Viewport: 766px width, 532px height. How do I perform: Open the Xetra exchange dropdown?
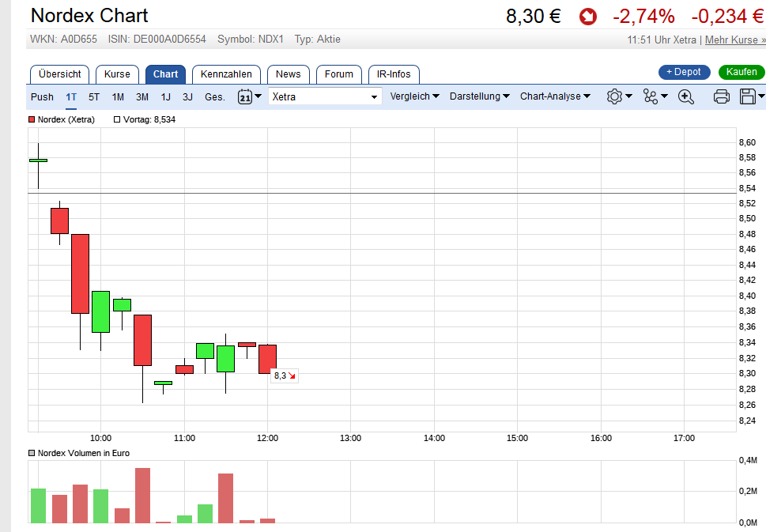pos(324,96)
